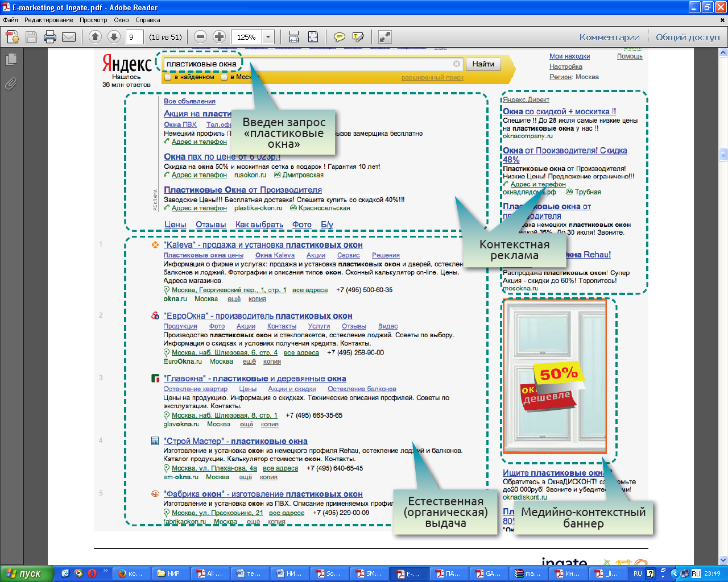Switch to read mode with the expand arrows icon
This screenshot has height=582, width=728.
(385, 37)
